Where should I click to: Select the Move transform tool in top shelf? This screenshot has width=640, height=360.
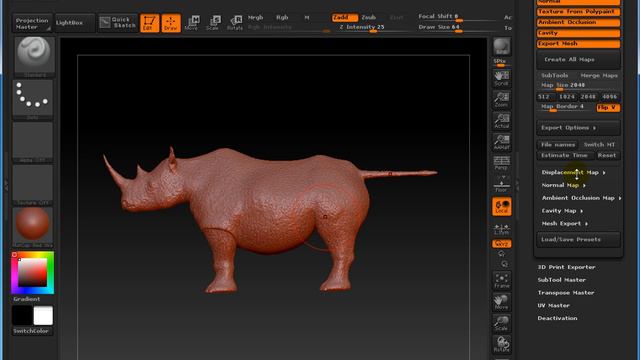[192, 23]
